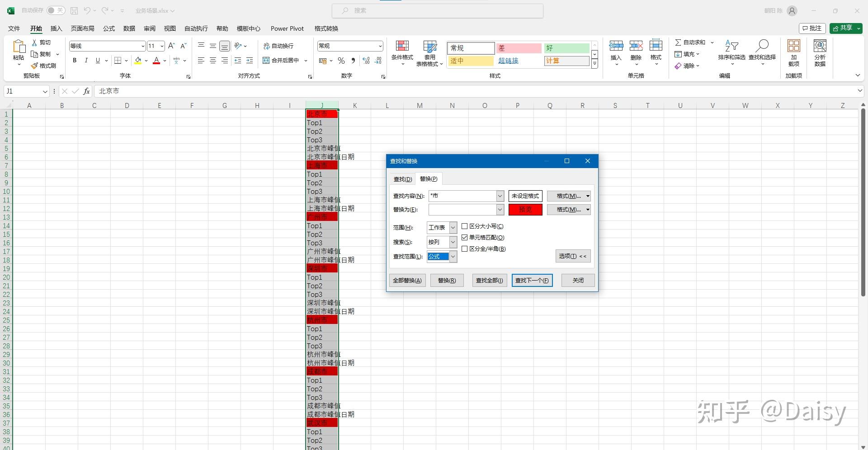Click the Insert Function fx icon

86,91
